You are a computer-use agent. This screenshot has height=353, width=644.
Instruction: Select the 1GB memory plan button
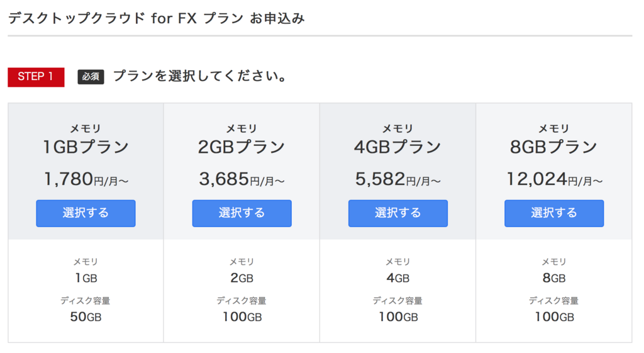(x=86, y=213)
